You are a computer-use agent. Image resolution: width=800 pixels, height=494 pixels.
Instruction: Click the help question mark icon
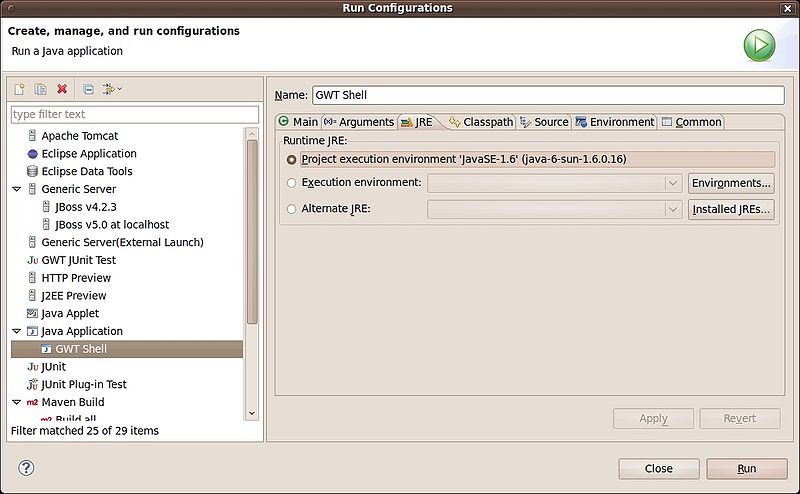[x=26, y=467]
